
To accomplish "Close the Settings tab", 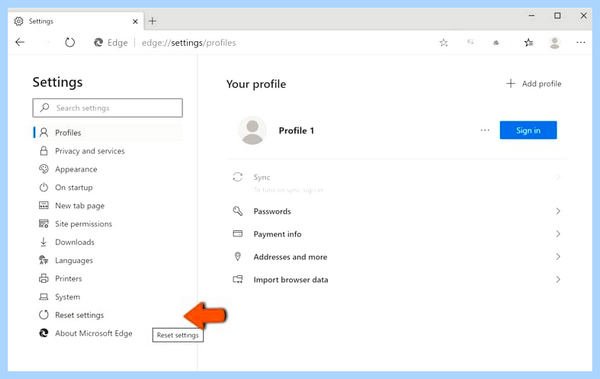I will (x=135, y=21).
